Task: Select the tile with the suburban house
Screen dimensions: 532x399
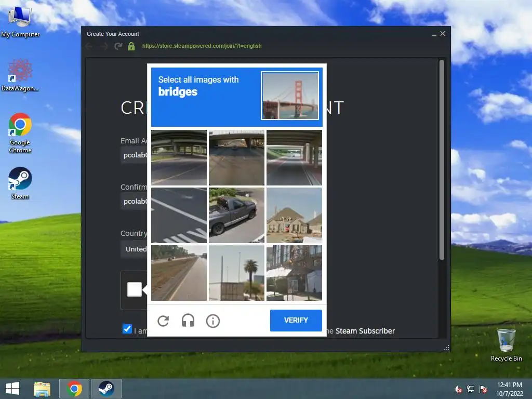Action: pos(294,216)
